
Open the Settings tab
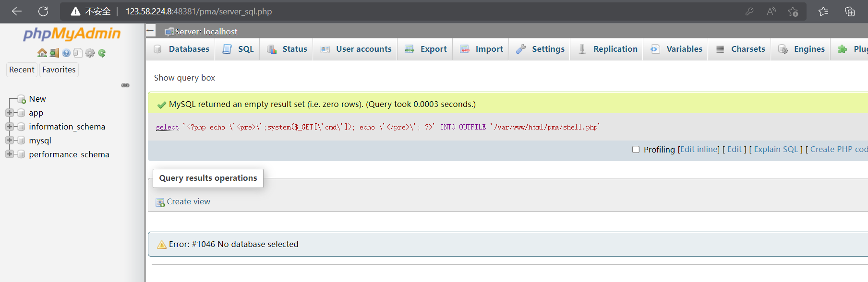[x=540, y=49]
